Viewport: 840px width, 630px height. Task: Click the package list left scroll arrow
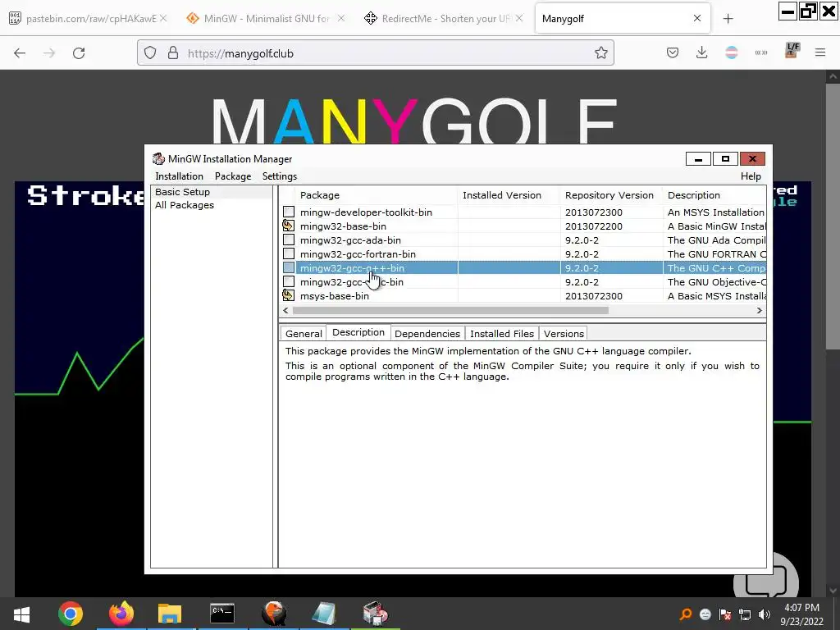click(285, 311)
